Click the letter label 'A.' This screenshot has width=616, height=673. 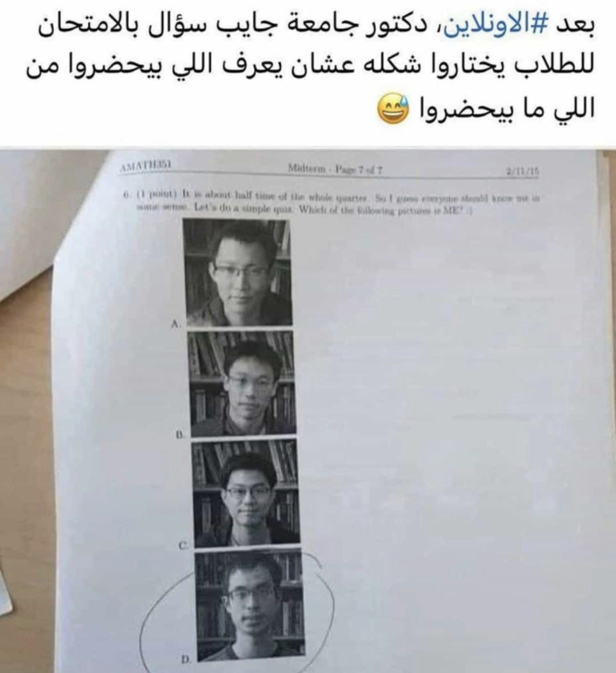coord(176,324)
